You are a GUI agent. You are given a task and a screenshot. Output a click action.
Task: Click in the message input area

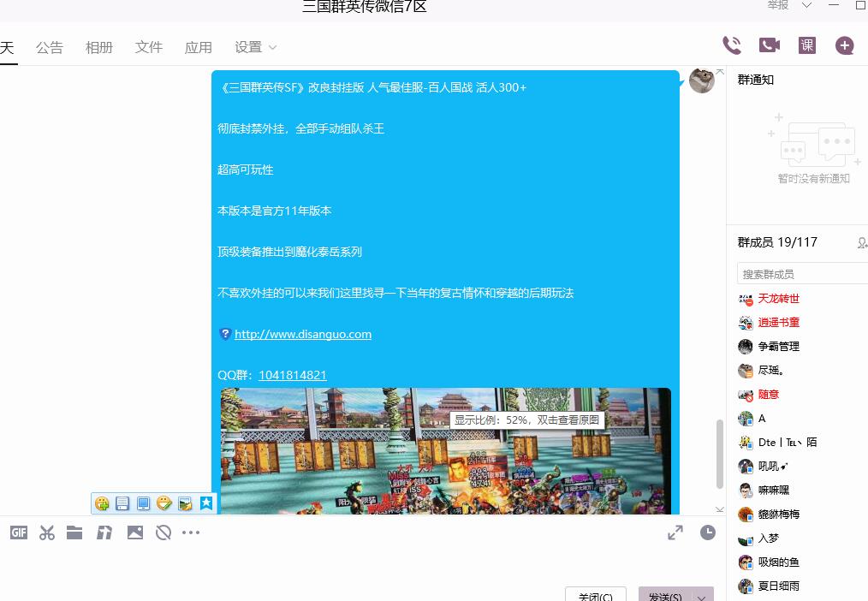354,564
